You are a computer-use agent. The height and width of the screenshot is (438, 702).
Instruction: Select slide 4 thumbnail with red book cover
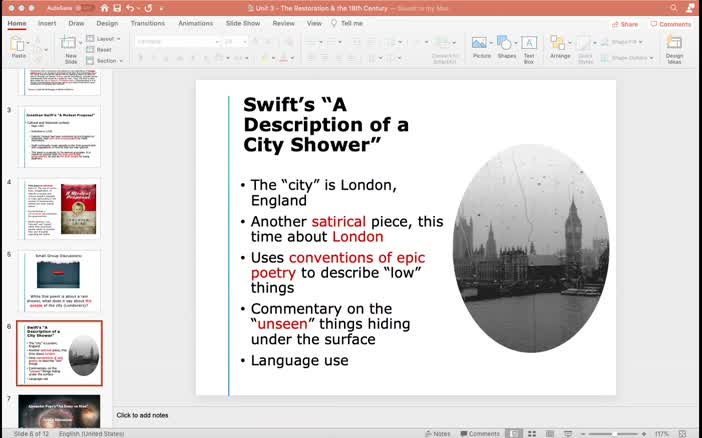pos(60,209)
